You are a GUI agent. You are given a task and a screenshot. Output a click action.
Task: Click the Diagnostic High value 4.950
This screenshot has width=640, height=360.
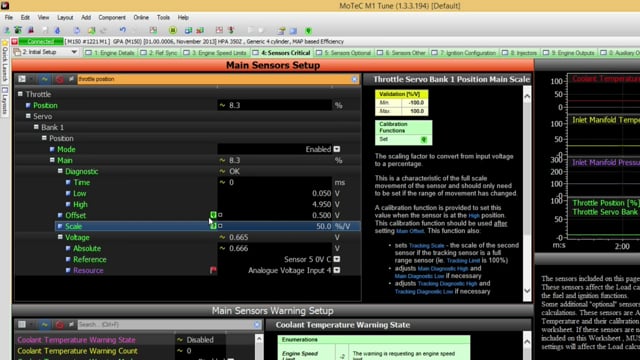[x=275, y=204]
